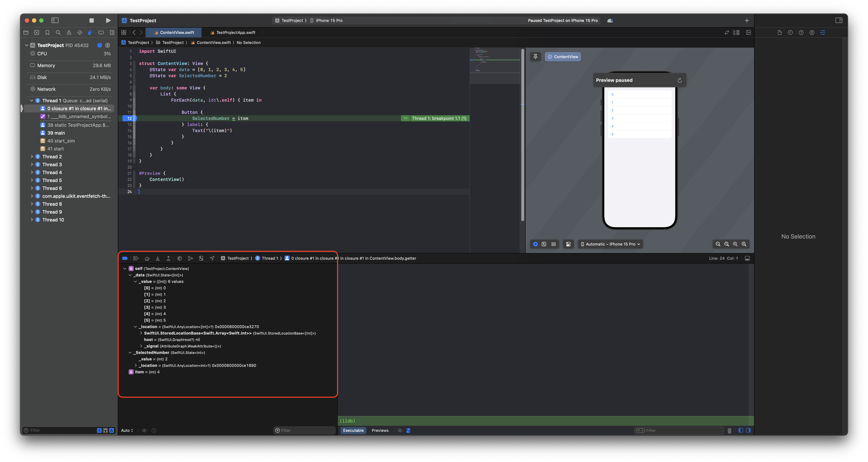Open Automatic – iPhone 15 Pro device dropdown

[x=610, y=244]
